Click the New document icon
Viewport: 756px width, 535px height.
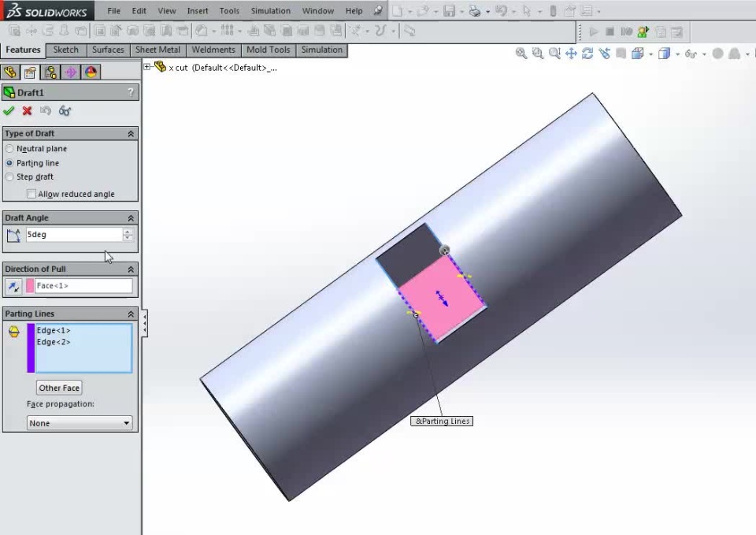397,10
